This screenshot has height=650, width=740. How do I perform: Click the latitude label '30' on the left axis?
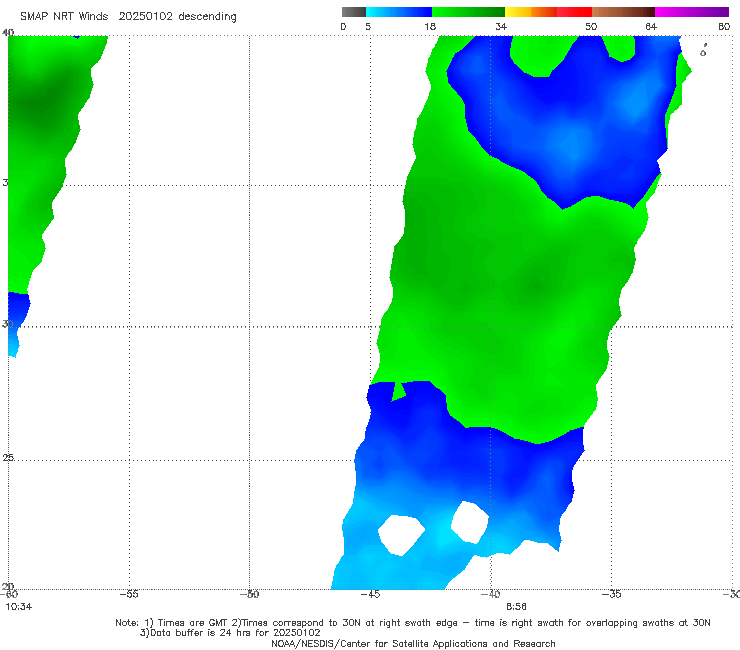point(8,324)
